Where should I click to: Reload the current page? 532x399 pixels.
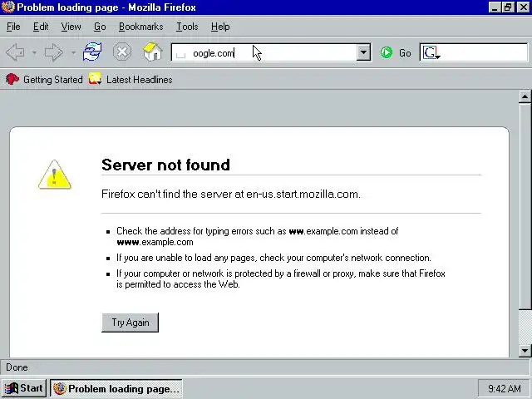(92, 52)
